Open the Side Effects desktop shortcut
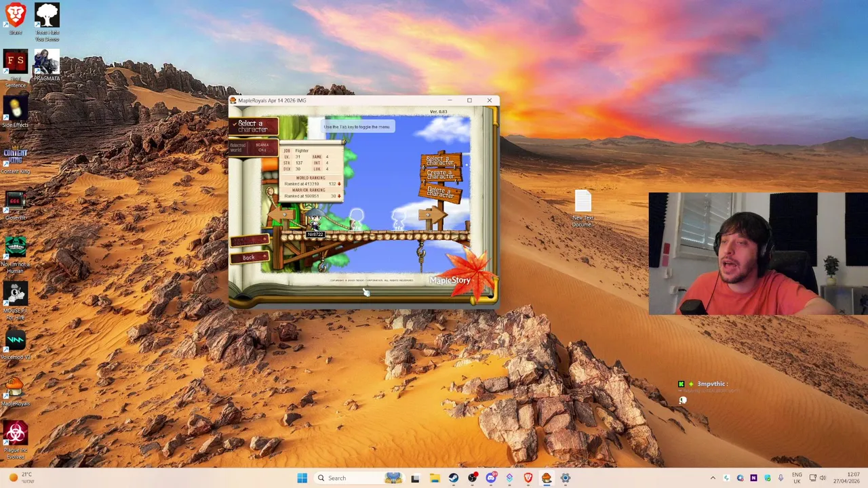The width and height of the screenshot is (868, 488). pos(16,112)
